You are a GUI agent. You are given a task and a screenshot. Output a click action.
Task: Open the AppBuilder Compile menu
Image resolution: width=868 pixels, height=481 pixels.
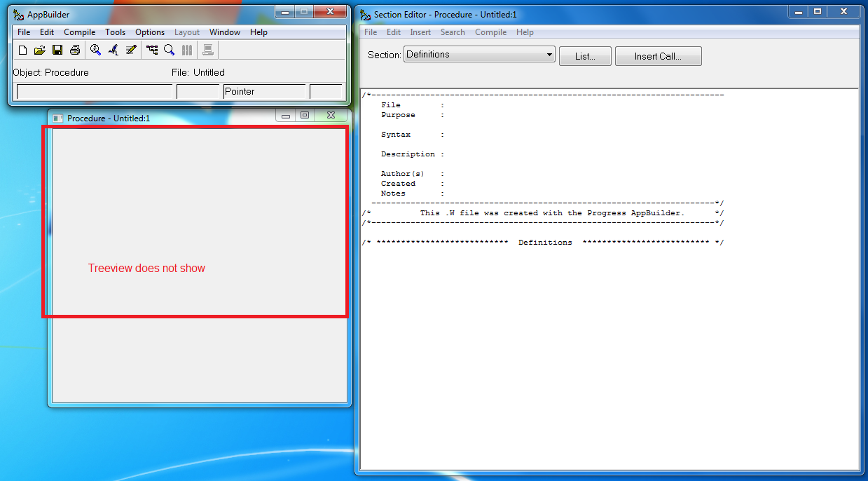(x=80, y=32)
